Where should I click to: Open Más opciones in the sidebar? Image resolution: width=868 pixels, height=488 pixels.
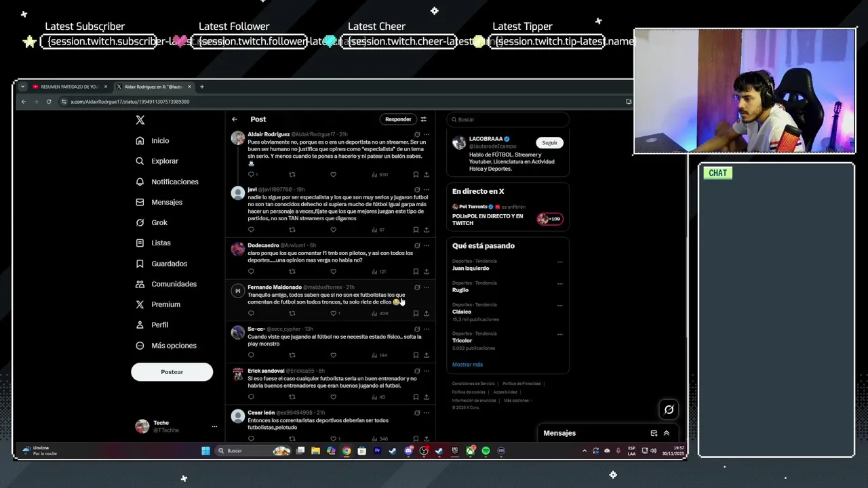[x=166, y=346]
